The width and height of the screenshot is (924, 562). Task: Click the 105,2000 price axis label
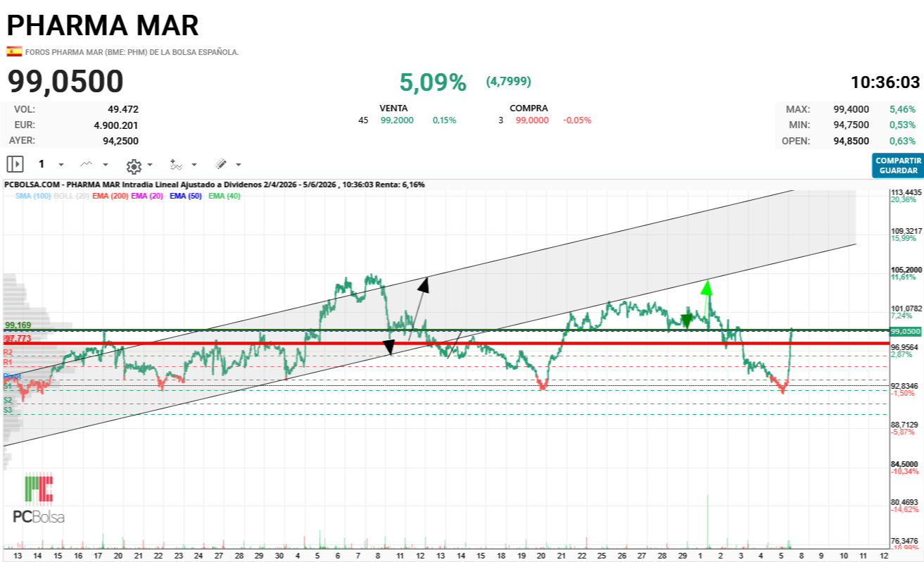tap(906, 270)
